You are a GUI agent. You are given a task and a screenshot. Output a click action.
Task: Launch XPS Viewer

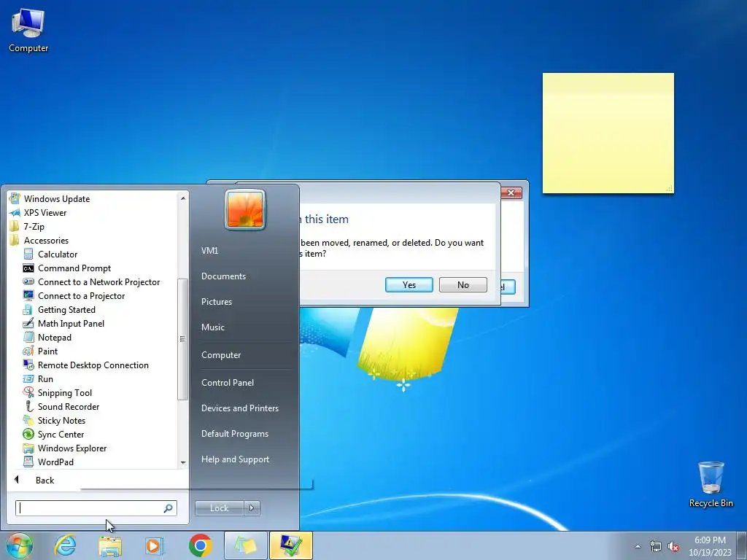point(44,212)
